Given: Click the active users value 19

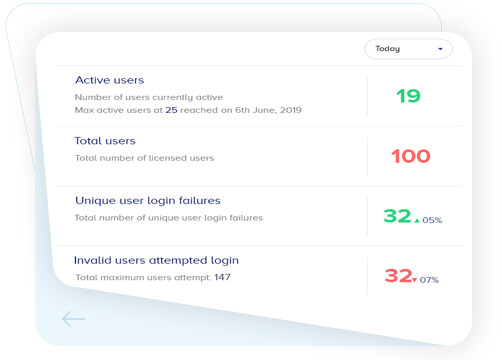Looking at the screenshot, I should tap(408, 96).
